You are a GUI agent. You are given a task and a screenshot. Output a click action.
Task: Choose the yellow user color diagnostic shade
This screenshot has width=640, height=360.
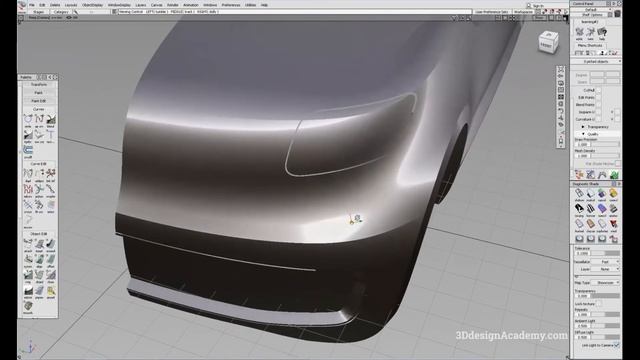click(x=613, y=193)
